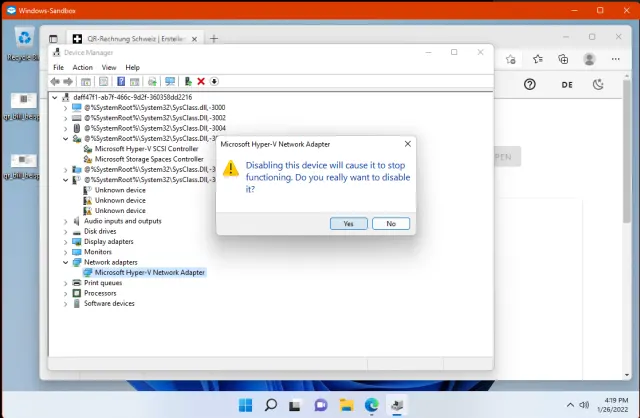Click the update driver green arrow toolbar icon
Screen dimensions: 640x418
click(188, 81)
